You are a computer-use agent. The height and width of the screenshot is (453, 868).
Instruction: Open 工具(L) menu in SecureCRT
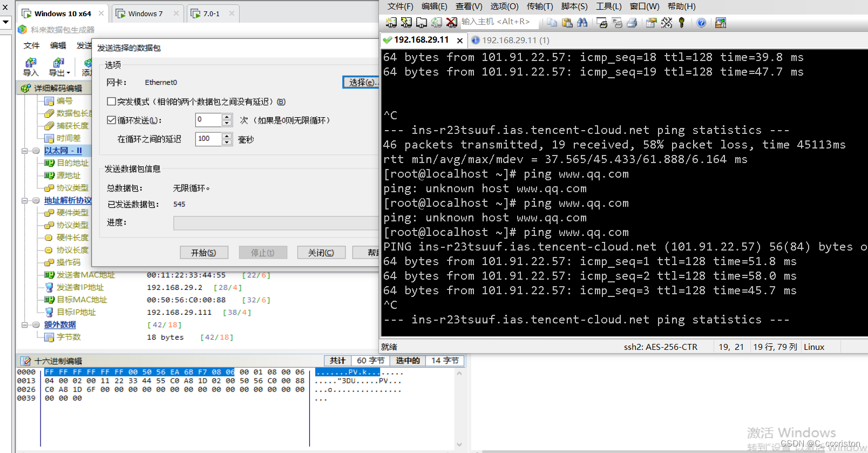click(608, 6)
